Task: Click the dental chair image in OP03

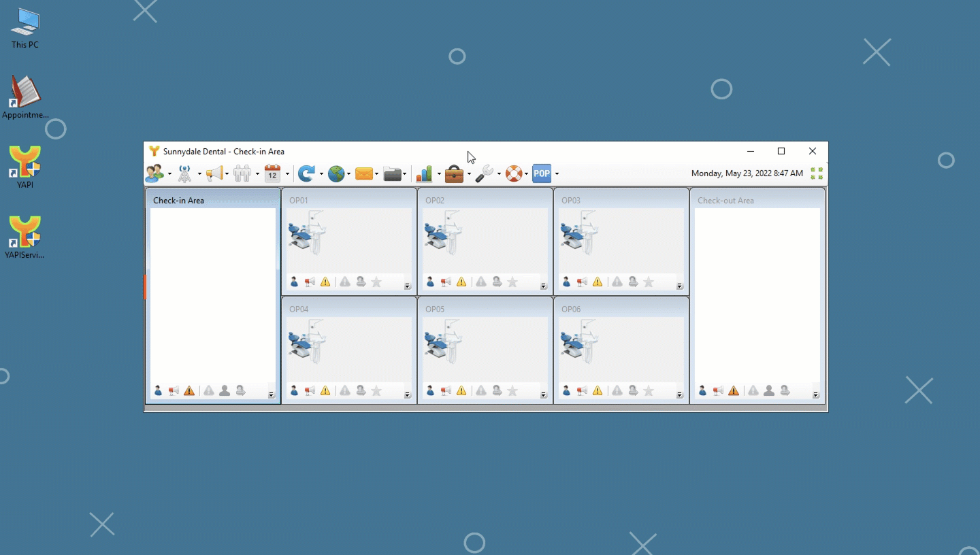Action: pos(581,233)
